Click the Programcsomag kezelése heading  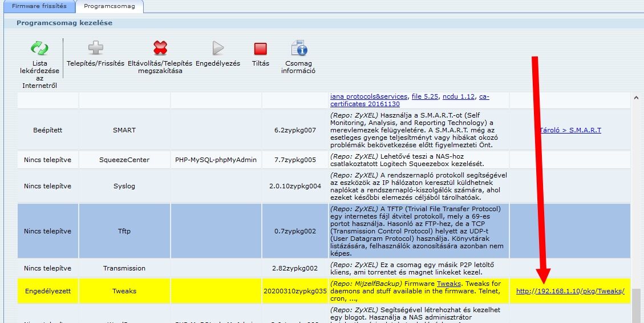click(x=64, y=23)
